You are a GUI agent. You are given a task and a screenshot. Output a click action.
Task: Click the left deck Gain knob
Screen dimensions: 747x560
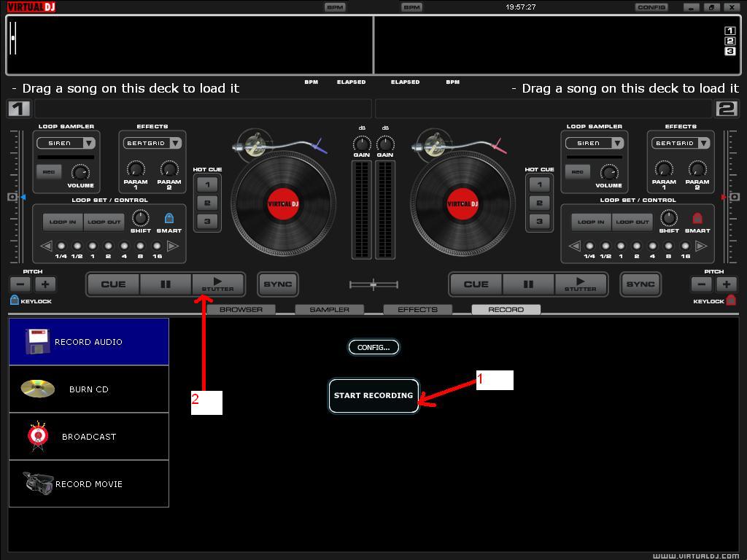click(362, 144)
